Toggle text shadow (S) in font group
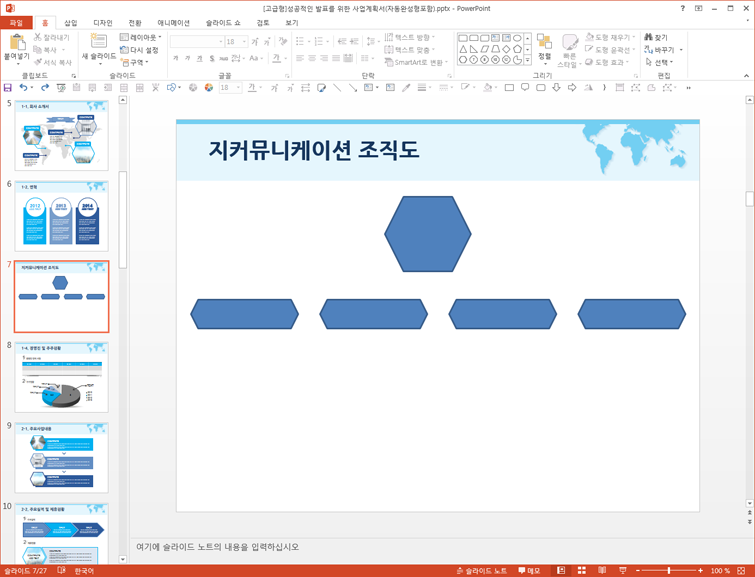The image size is (755, 577). pyautogui.click(x=212, y=58)
